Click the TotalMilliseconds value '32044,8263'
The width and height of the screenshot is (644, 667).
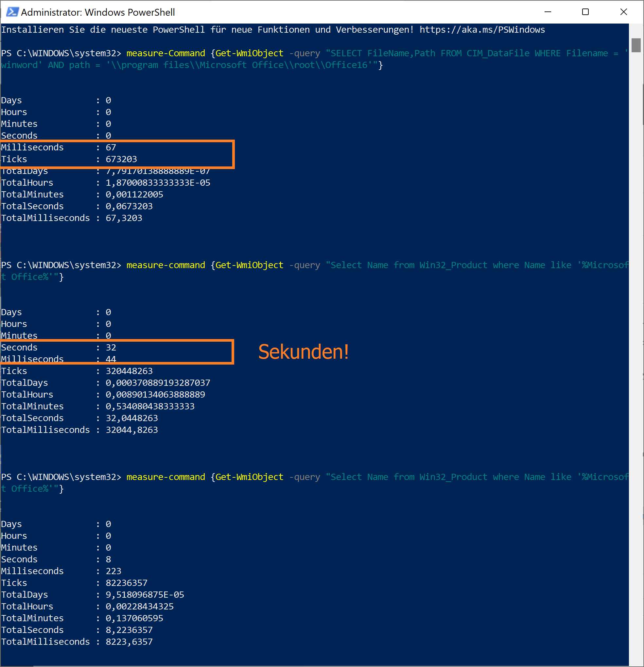pyautogui.click(x=132, y=430)
